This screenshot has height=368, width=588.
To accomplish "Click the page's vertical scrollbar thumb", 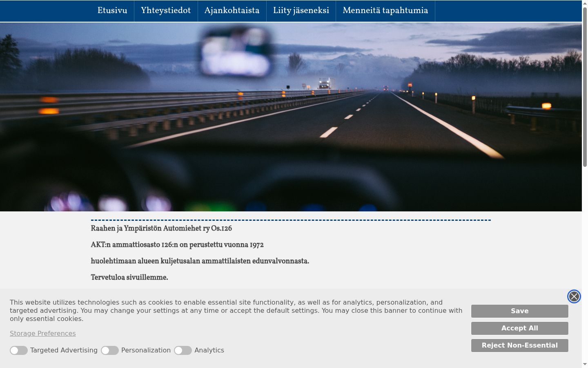I will [x=585, y=87].
